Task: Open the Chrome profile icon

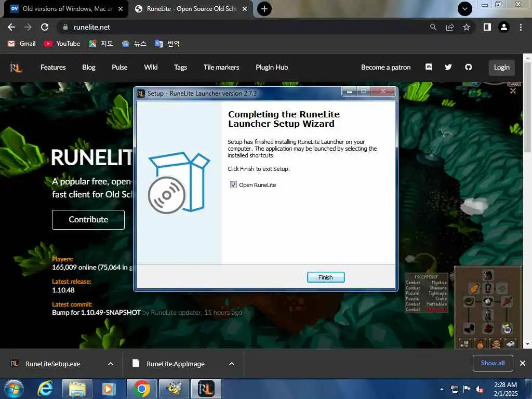Action: pos(504,27)
